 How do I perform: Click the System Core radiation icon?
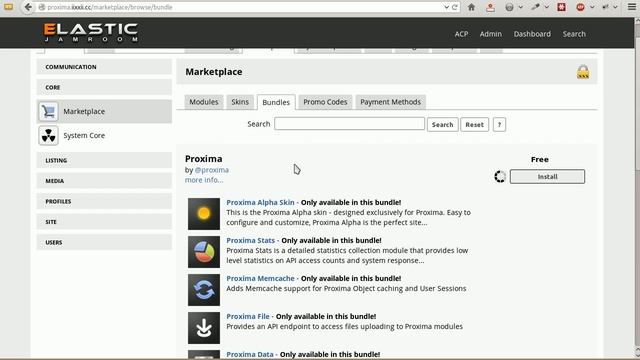[48, 136]
